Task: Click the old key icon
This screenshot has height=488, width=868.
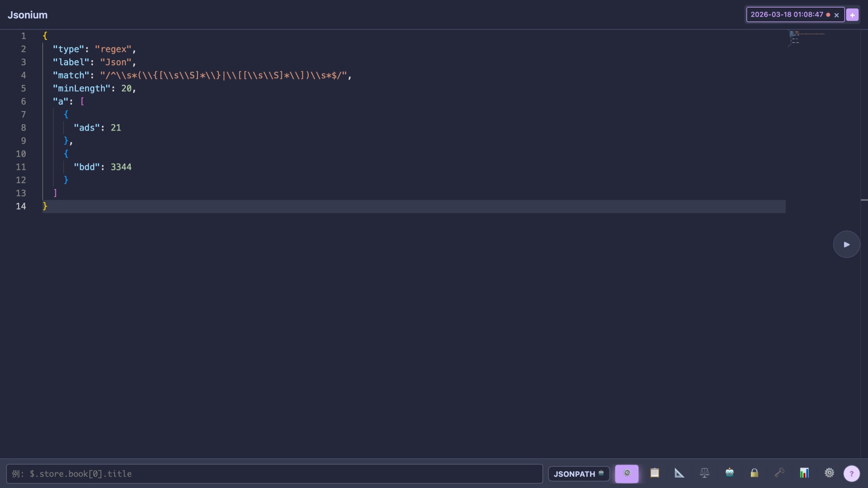Action: [779, 473]
